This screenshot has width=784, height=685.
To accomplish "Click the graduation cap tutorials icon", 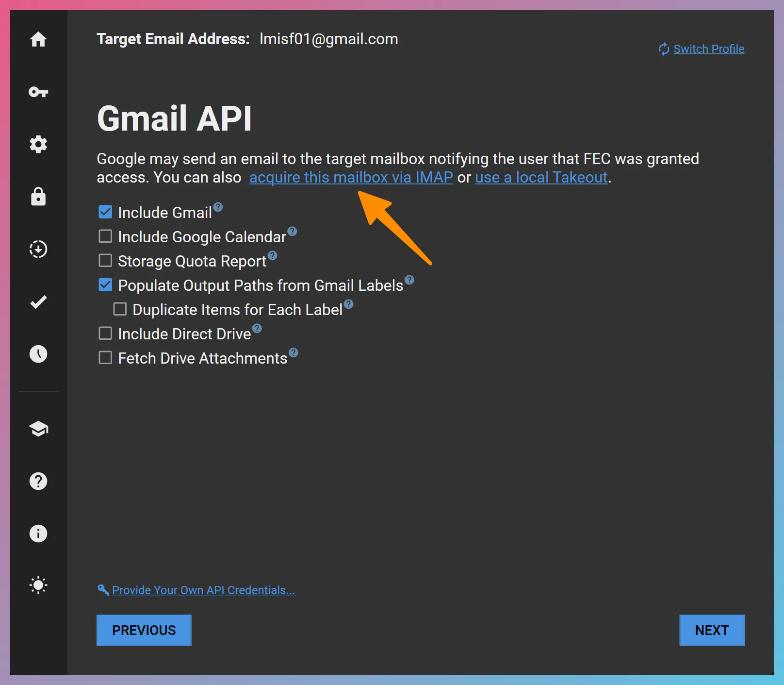I will tap(38, 429).
